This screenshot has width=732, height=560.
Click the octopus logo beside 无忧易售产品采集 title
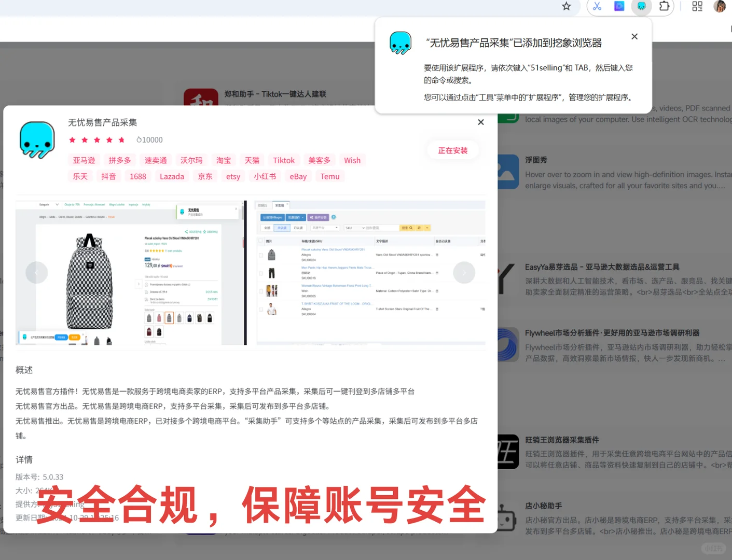(x=36, y=141)
